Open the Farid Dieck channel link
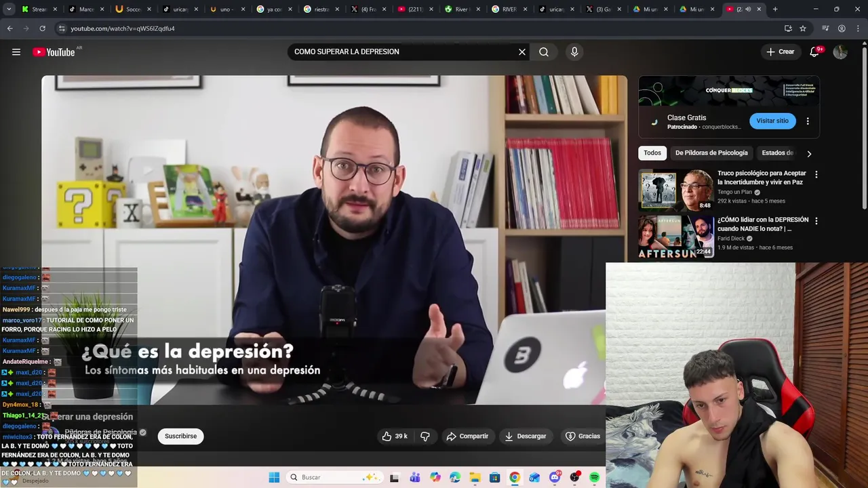The image size is (868, 488). (x=731, y=239)
